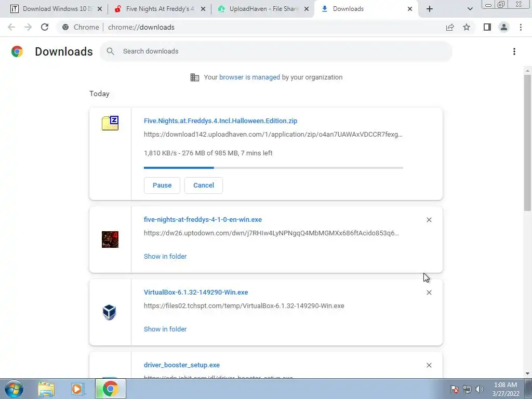Click the uploadhaven source URL of zip download
This screenshot has height=399, width=532.
pyautogui.click(x=273, y=135)
